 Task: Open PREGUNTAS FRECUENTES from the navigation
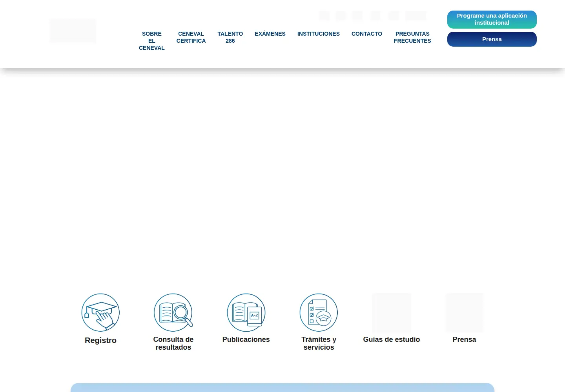[412, 37]
